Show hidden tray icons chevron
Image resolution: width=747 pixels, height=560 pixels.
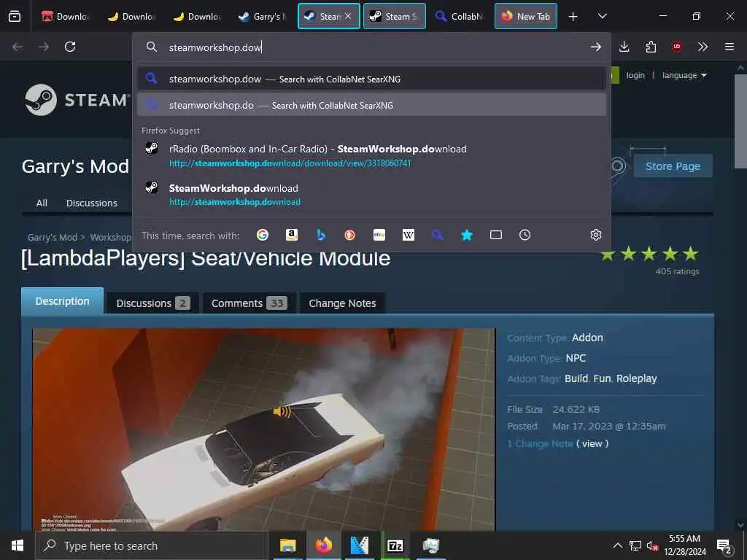[x=617, y=545]
